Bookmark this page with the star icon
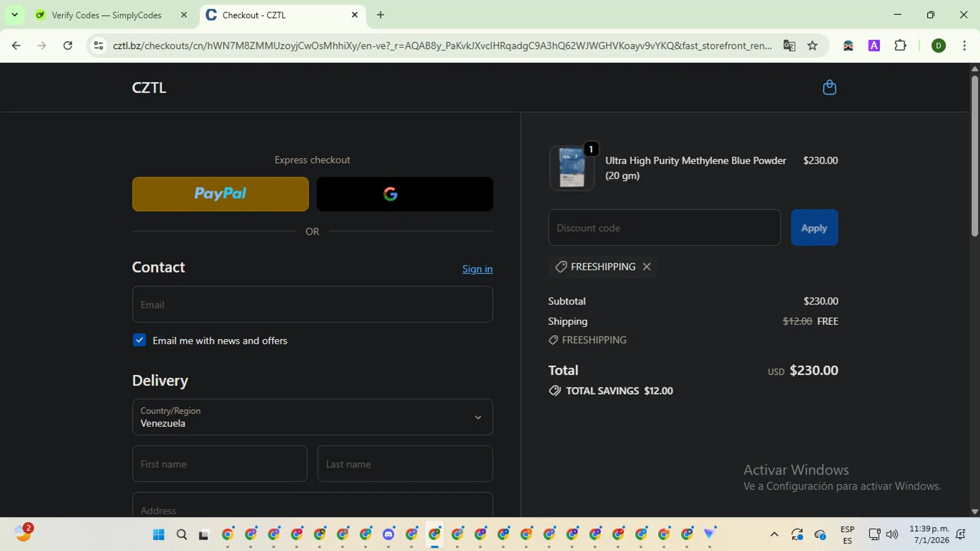The height and width of the screenshot is (551, 980). [x=813, y=46]
